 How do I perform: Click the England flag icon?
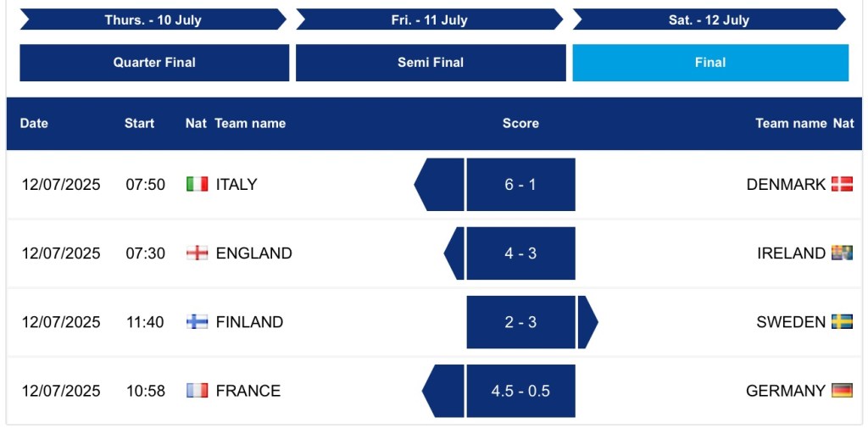click(x=197, y=253)
